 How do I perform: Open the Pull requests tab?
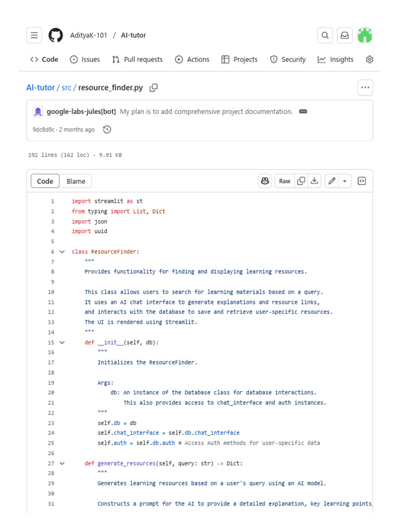[137, 59]
